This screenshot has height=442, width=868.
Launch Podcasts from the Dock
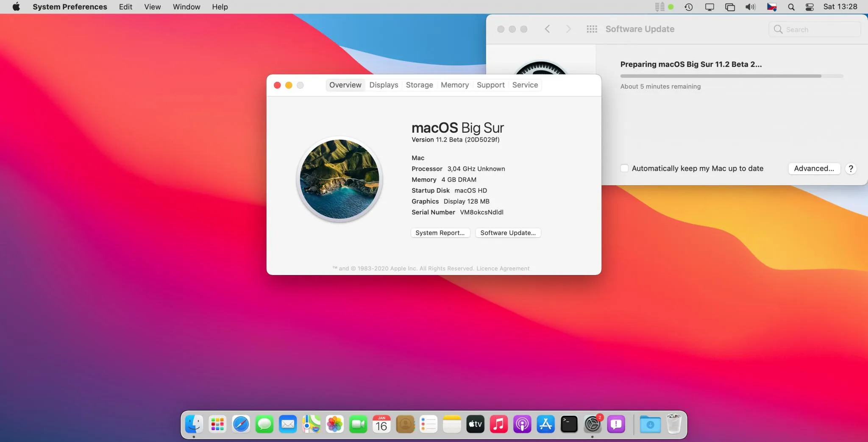[x=522, y=424]
